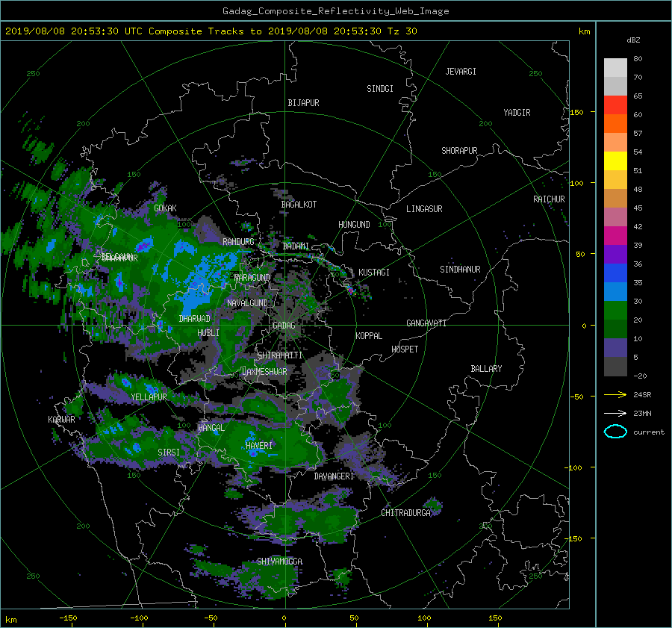
Task: Select the BIJAPUR city label
Action: (x=303, y=103)
